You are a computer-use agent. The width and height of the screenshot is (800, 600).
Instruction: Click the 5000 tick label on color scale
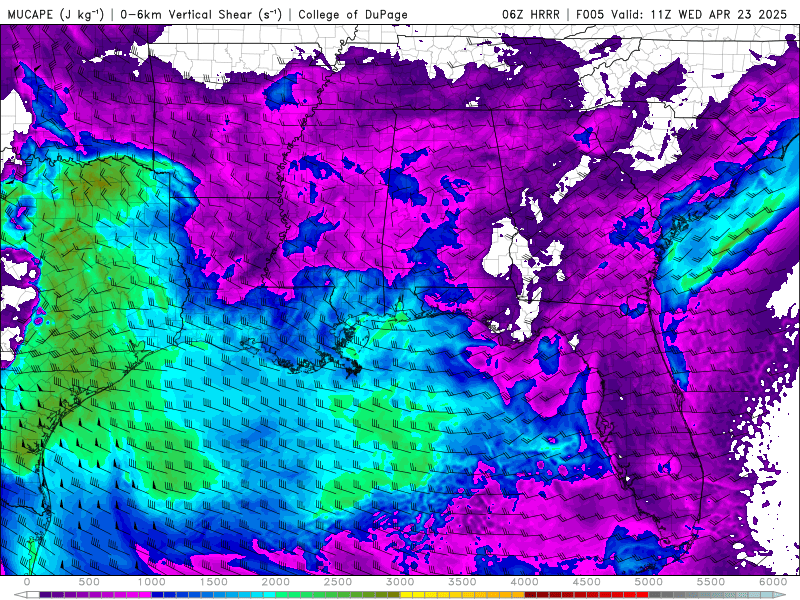pos(648,582)
